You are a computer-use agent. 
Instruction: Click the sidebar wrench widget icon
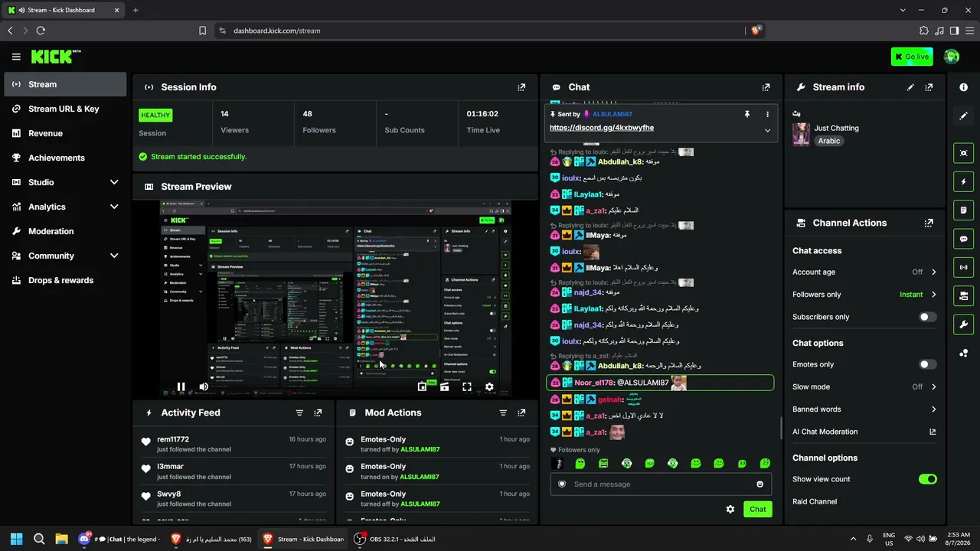[x=963, y=324]
